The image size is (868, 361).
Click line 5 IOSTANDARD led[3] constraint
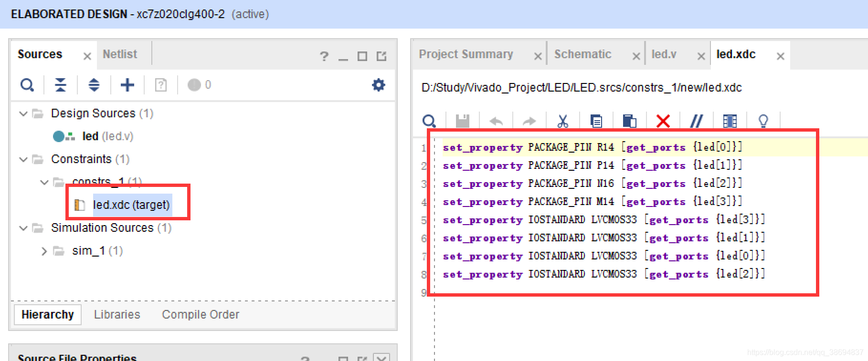[604, 220]
